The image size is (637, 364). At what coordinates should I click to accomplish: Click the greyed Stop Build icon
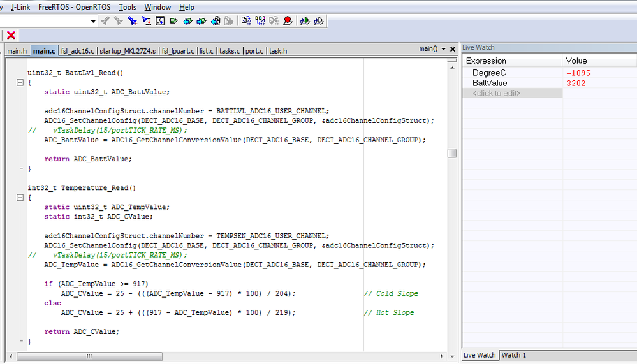point(274,21)
